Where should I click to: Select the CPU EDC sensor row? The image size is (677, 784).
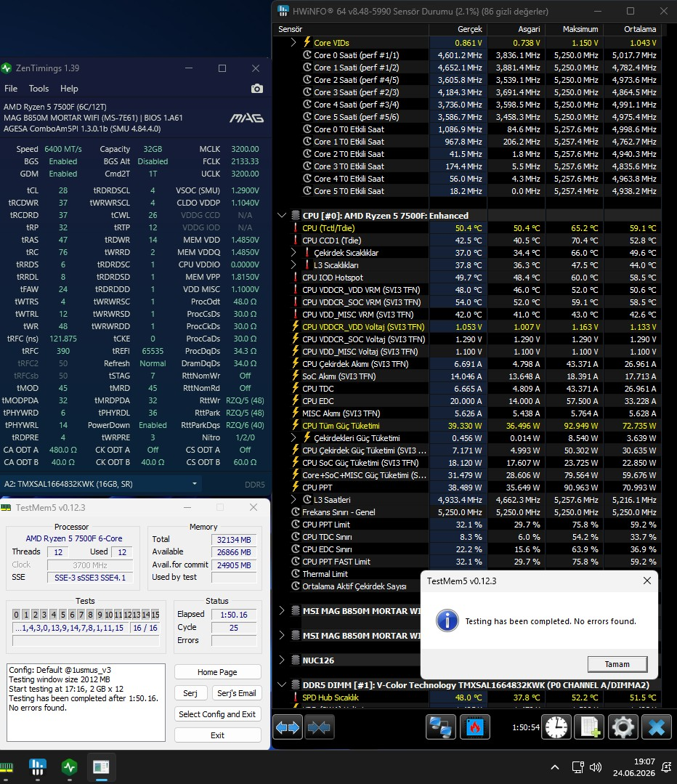466,401
